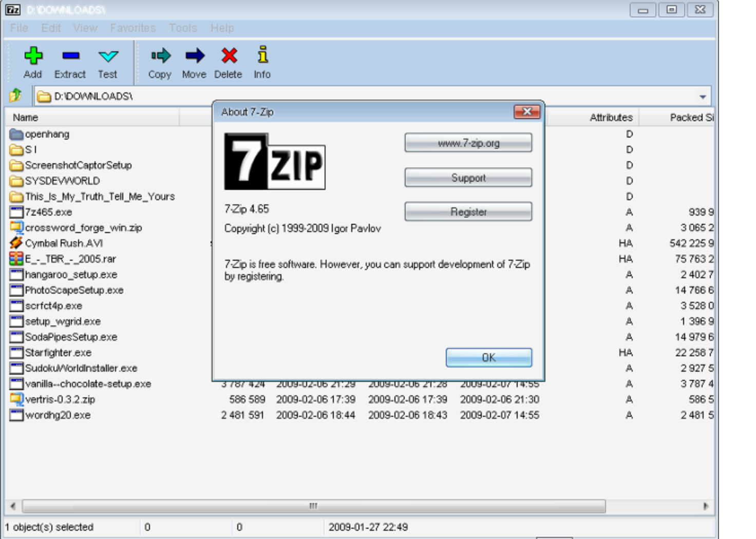Click the Move toolbar icon
The width and height of the screenshot is (756, 539).
click(x=195, y=55)
